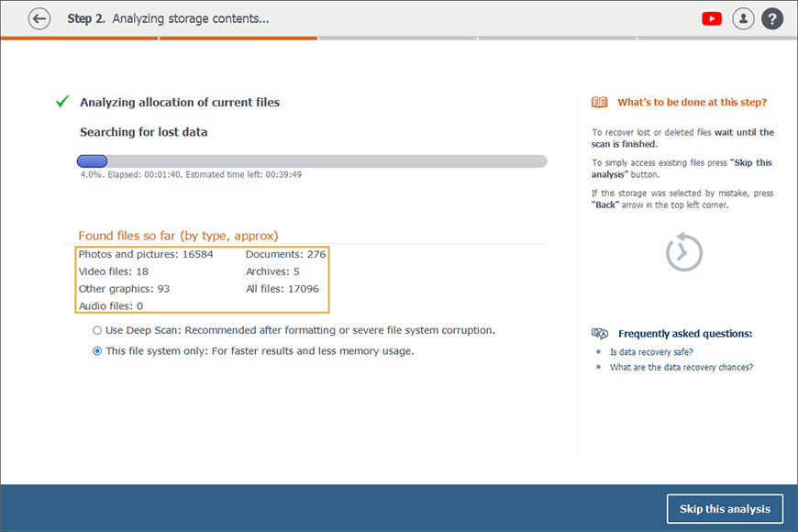Open the help question mark icon
Image resolution: width=798 pixels, height=532 pixels.
point(772,18)
